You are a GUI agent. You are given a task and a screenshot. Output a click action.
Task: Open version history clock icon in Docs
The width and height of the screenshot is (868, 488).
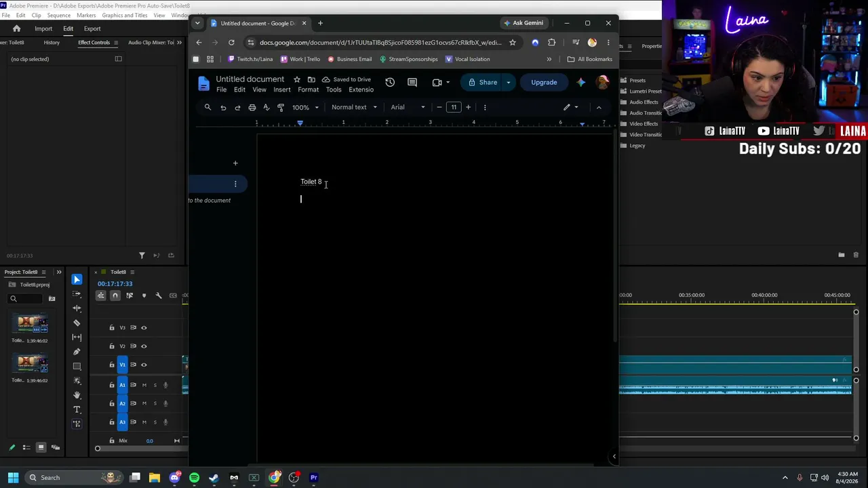tap(390, 82)
